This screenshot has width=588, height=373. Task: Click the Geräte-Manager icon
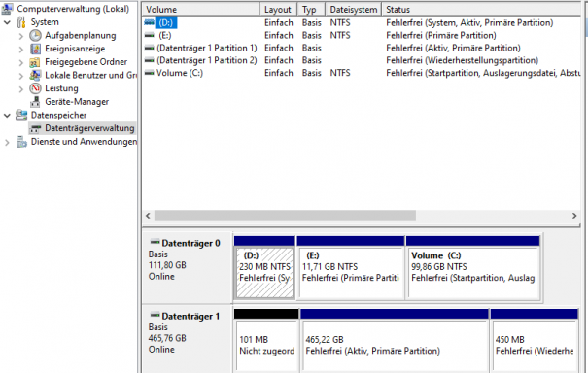[x=35, y=102]
